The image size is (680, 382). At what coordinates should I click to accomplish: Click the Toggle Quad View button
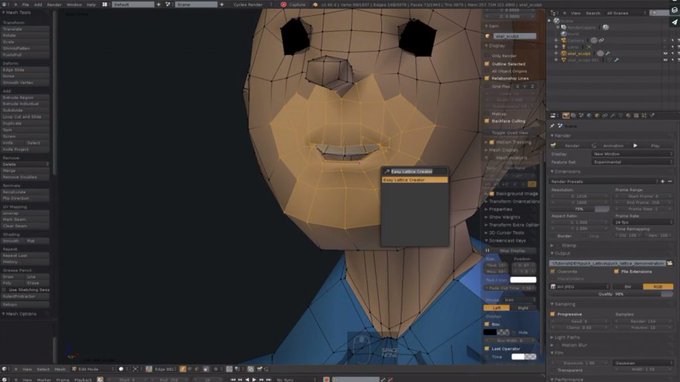click(510, 133)
